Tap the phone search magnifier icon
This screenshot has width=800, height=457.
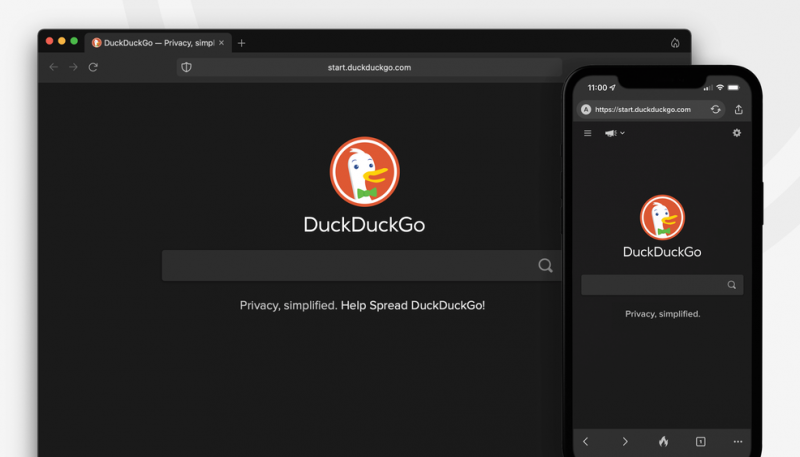731,285
